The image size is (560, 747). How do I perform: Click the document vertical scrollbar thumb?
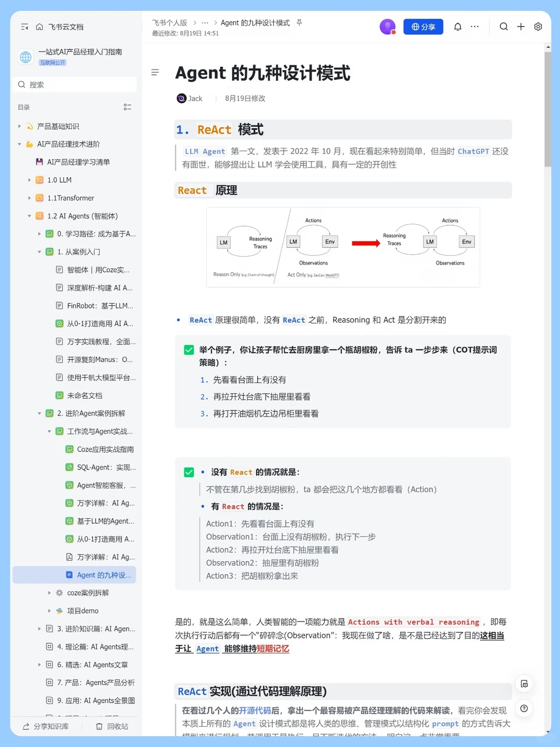coord(548,109)
